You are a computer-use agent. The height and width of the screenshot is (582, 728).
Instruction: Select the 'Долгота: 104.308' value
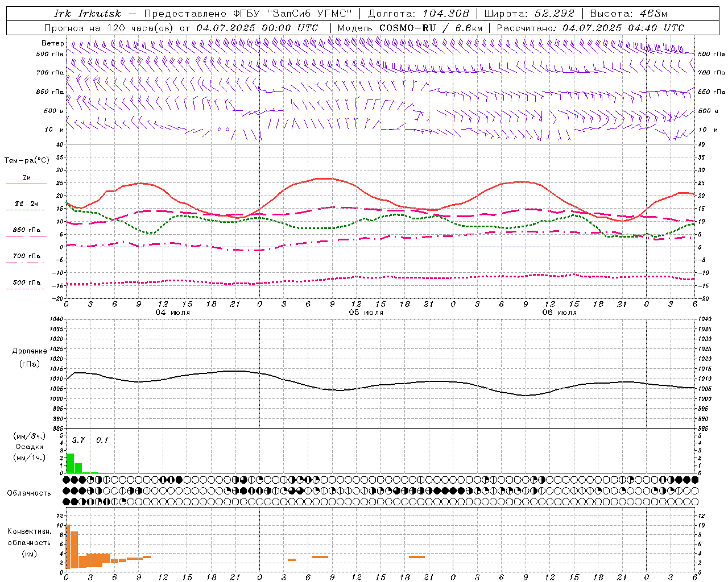coord(419,14)
